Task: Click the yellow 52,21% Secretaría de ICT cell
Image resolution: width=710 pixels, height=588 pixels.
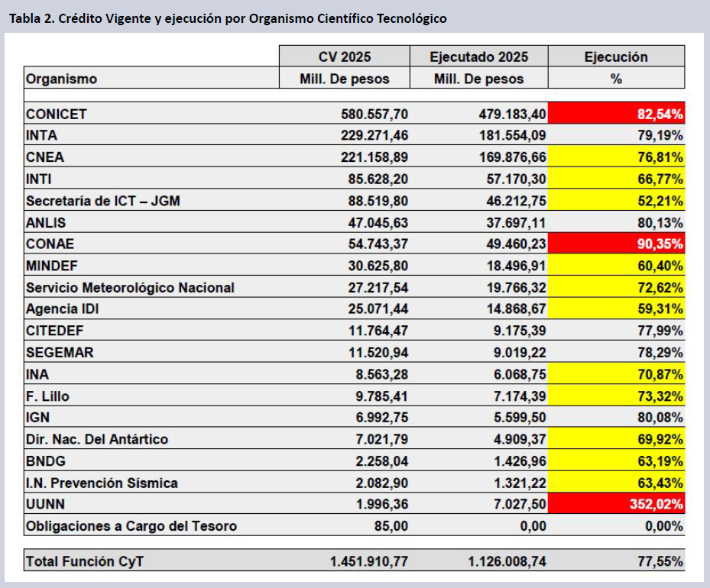Action: (616, 201)
